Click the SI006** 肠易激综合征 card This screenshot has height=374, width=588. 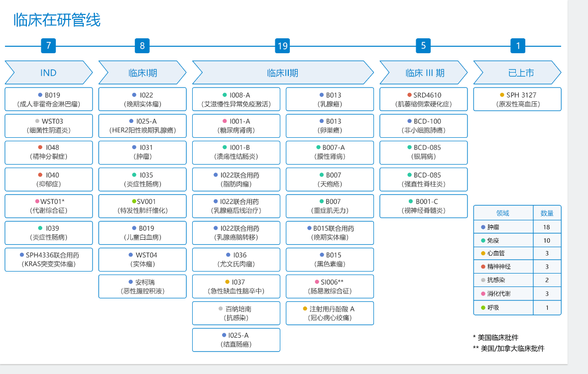330,286
